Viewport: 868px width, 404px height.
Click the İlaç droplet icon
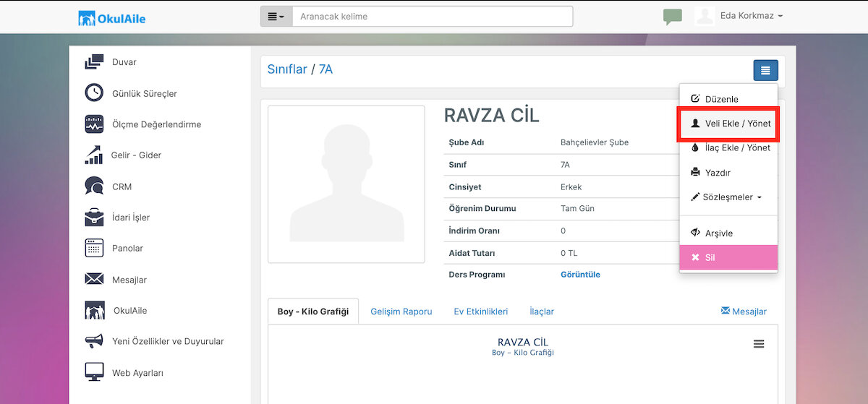695,147
